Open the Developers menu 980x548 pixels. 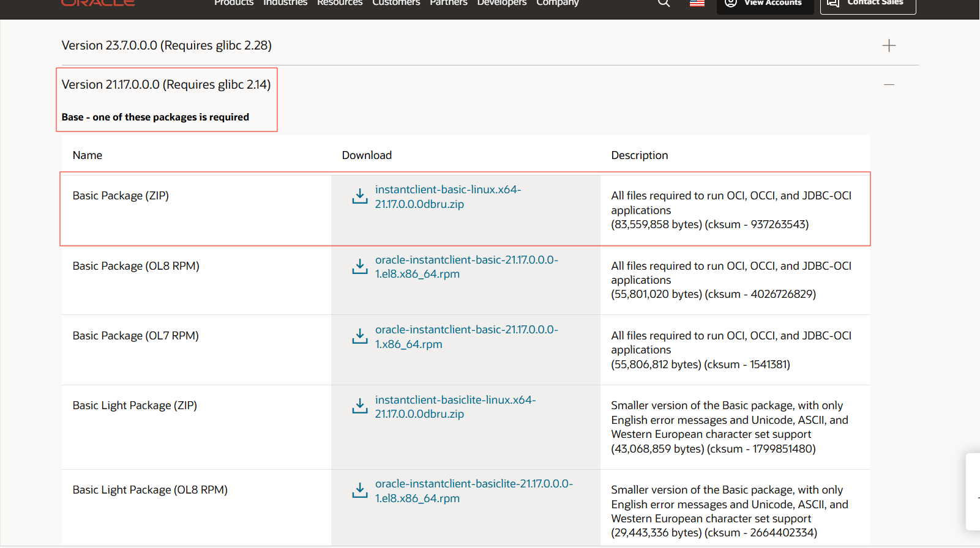(501, 3)
